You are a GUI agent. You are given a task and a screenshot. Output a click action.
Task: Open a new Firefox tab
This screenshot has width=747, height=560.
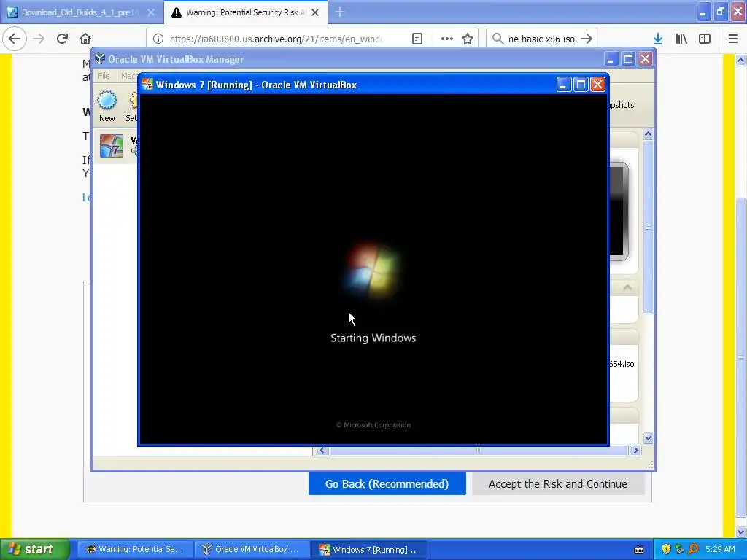(340, 12)
